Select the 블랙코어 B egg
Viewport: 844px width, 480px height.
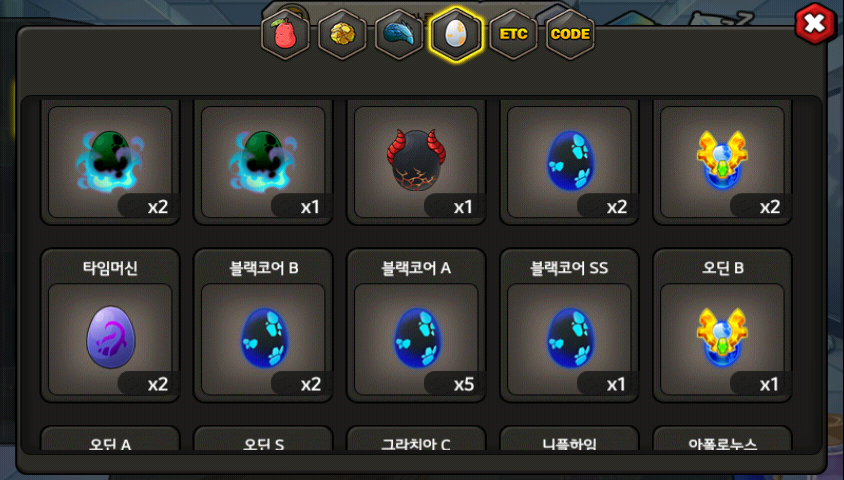tap(263, 325)
